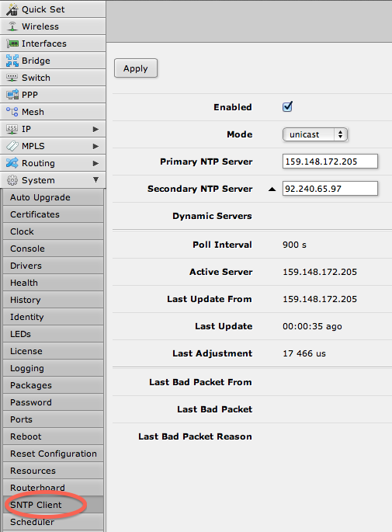The width and height of the screenshot is (392, 532).
Task: Uncheck the Enabled checkbox
Action: pos(287,107)
